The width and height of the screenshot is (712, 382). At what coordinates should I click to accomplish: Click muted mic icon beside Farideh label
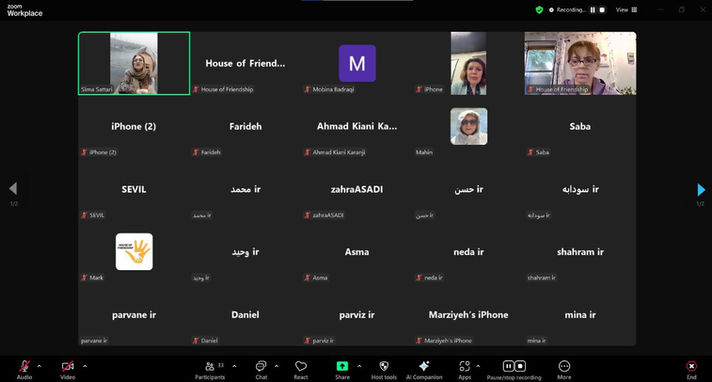pos(196,152)
